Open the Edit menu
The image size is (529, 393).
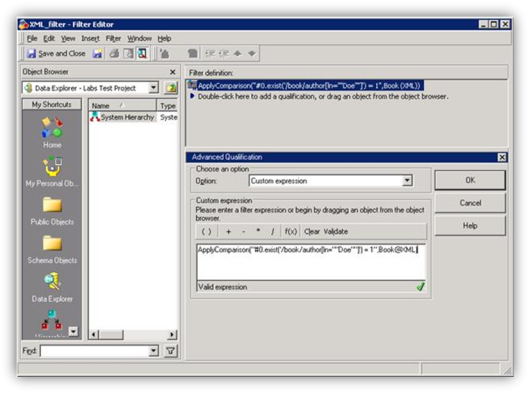[49, 38]
